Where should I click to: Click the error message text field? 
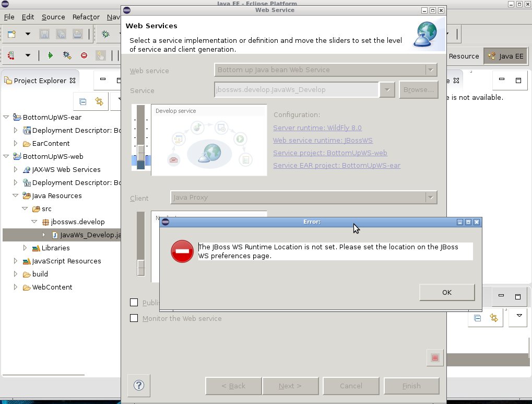(335, 251)
